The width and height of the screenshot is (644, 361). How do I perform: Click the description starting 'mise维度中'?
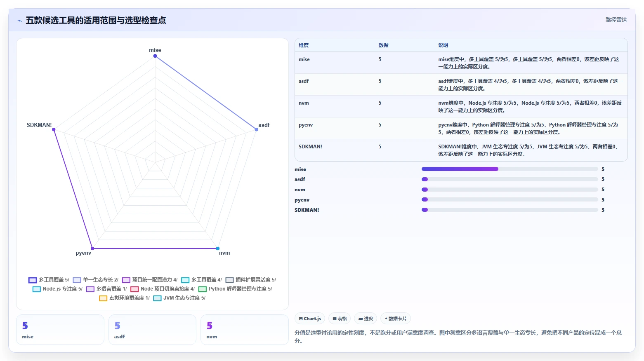pos(529,63)
